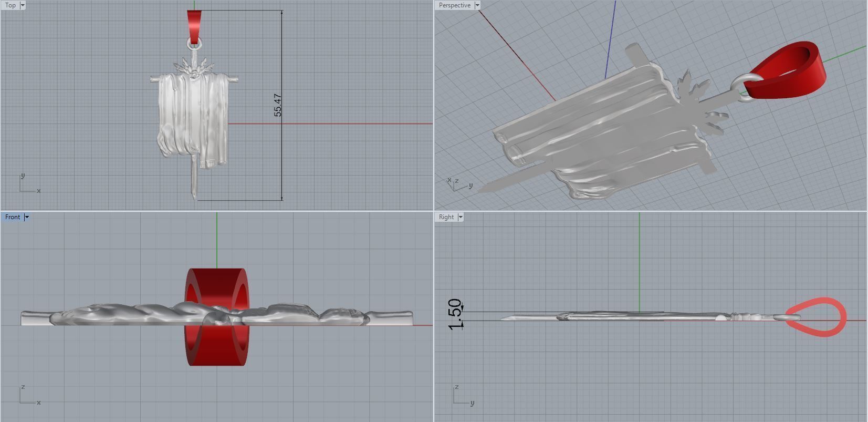
Task: Open the Perspective viewport menu arrow
Action: click(477, 5)
